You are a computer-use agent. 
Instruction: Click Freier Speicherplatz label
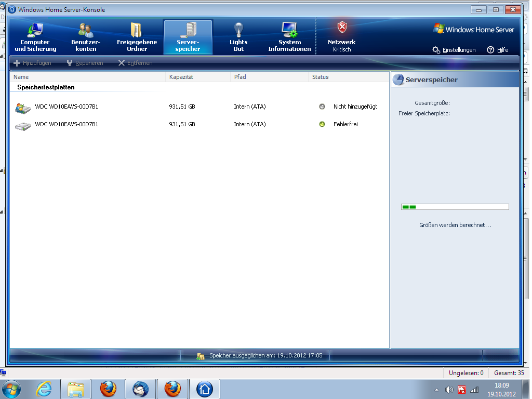[424, 113]
